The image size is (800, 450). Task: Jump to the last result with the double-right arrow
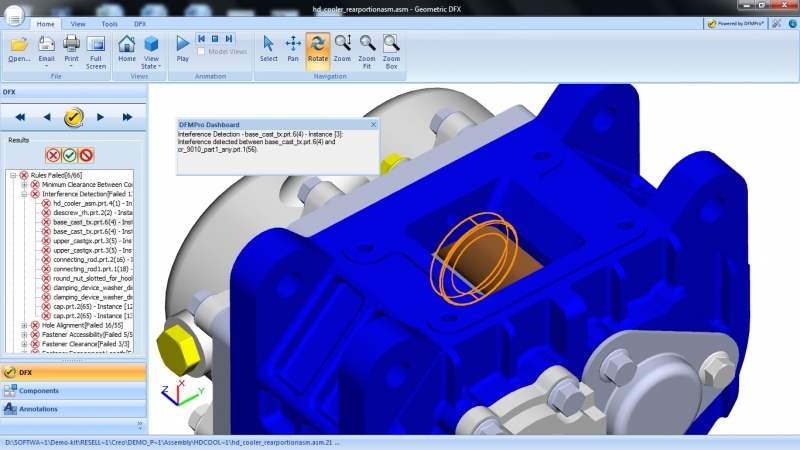(128, 117)
